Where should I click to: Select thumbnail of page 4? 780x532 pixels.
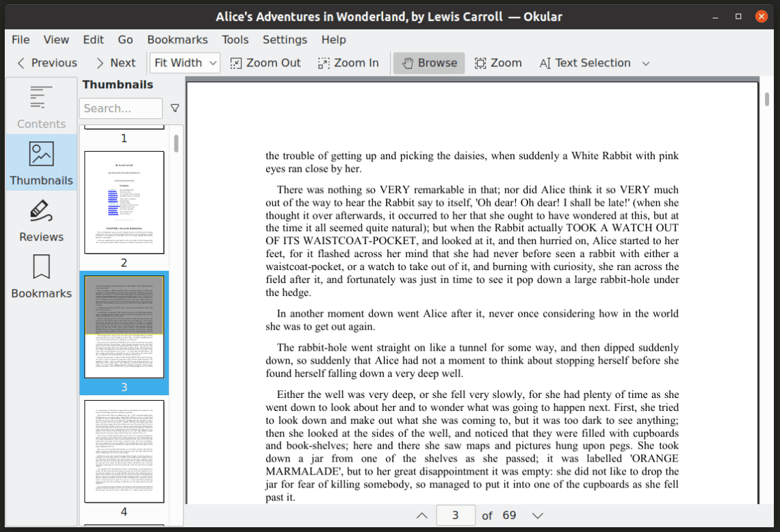pos(124,450)
